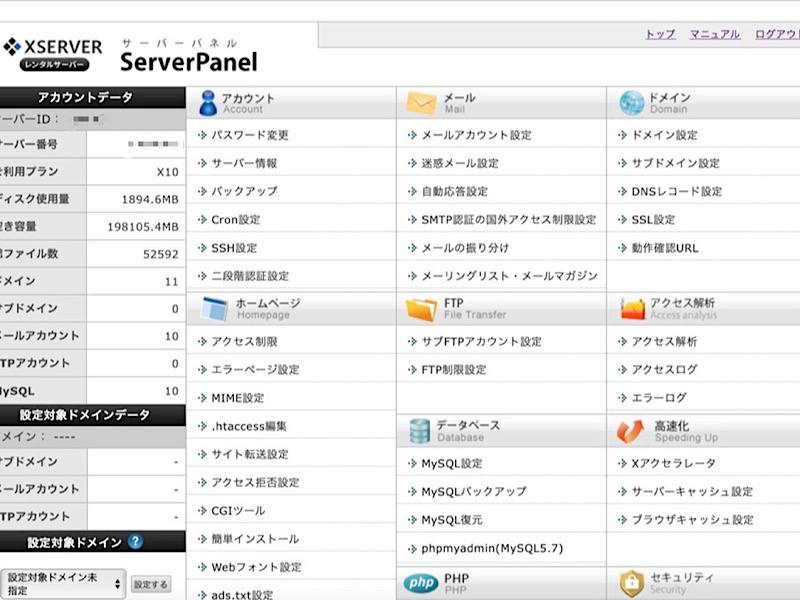Screen dimensions: 800x600
Task: Open バックアップ settings
Action: 244,191
